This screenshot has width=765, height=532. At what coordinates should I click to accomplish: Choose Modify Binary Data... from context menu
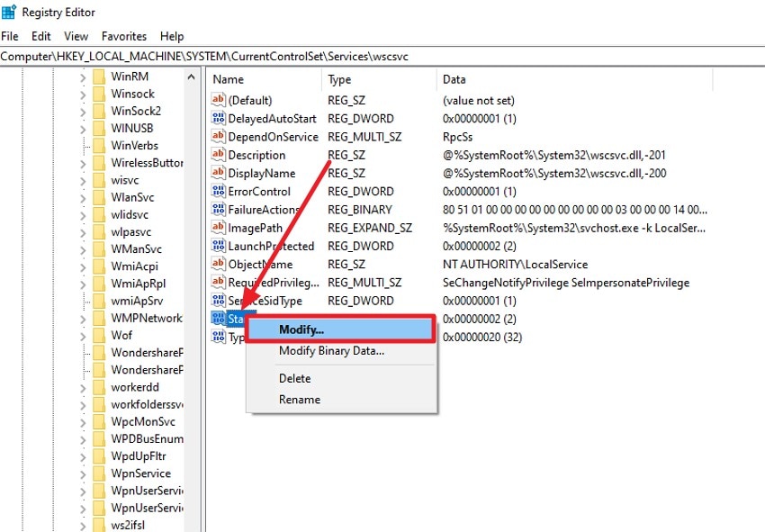pos(340,350)
